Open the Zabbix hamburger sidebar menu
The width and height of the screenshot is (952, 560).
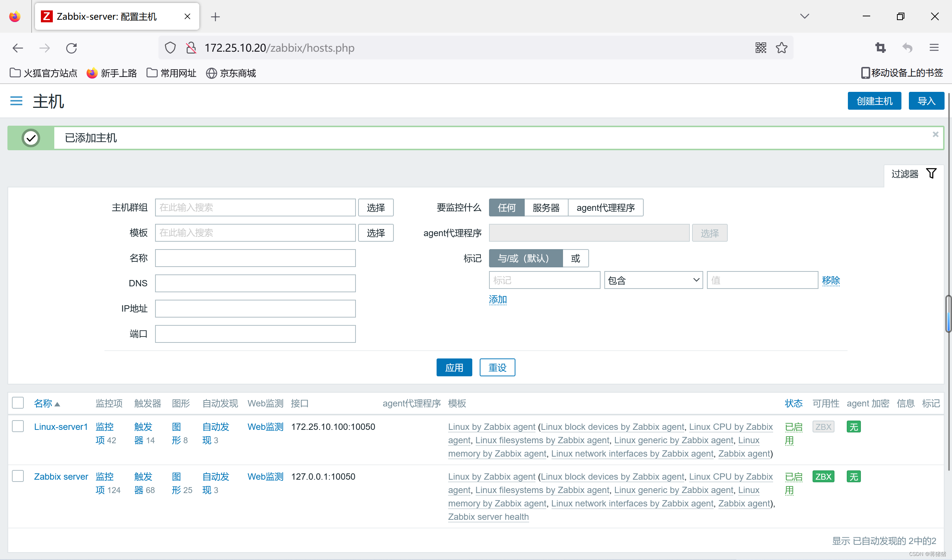pos(16,101)
